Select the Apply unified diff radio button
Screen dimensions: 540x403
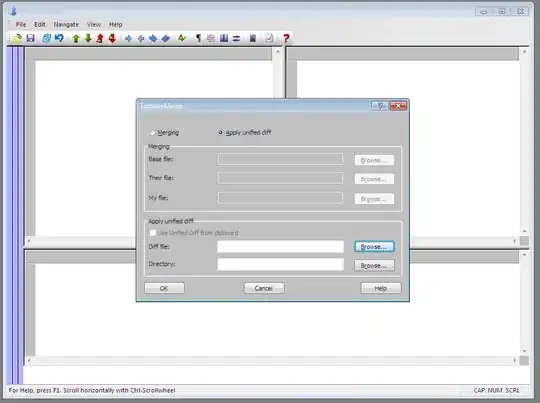(220, 132)
